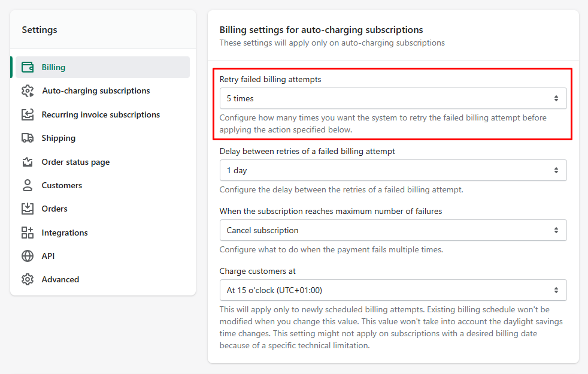Open the Shipping settings section
This screenshot has height=374, width=588.
coord(59,138)
